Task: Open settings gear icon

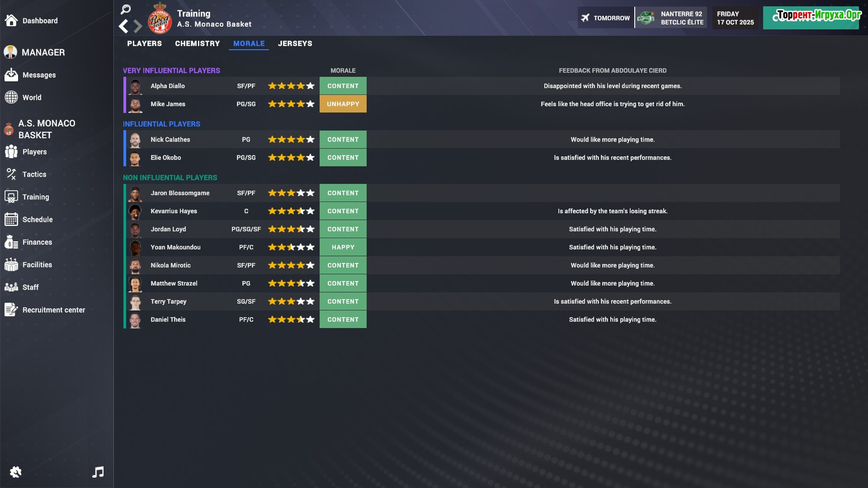Action: click(x=15, y=472)
